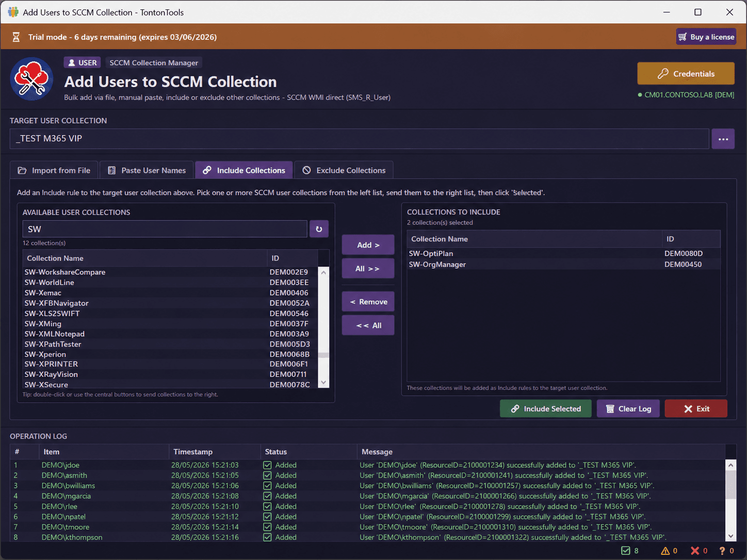
Task: Click << All to remove all collections
Action: tap(368, 325)
